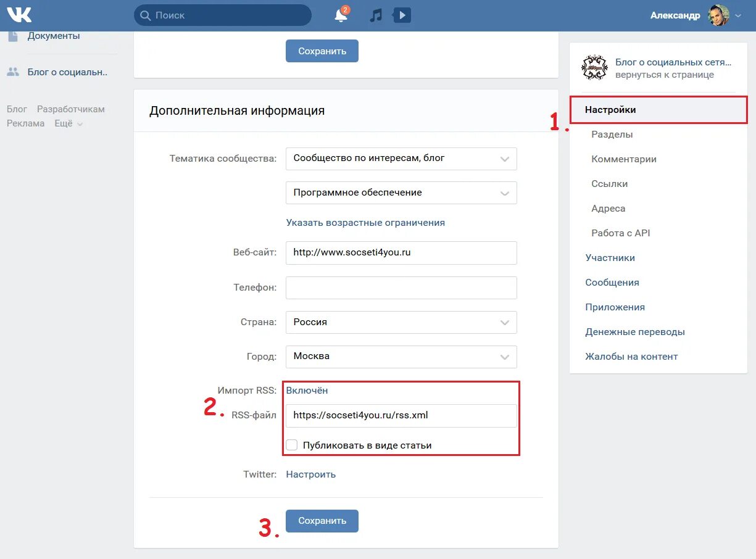The width and height of the screenshot is (756, 559).
Task: Open Жалобы на контент in side menu
Action: [631, 357]
